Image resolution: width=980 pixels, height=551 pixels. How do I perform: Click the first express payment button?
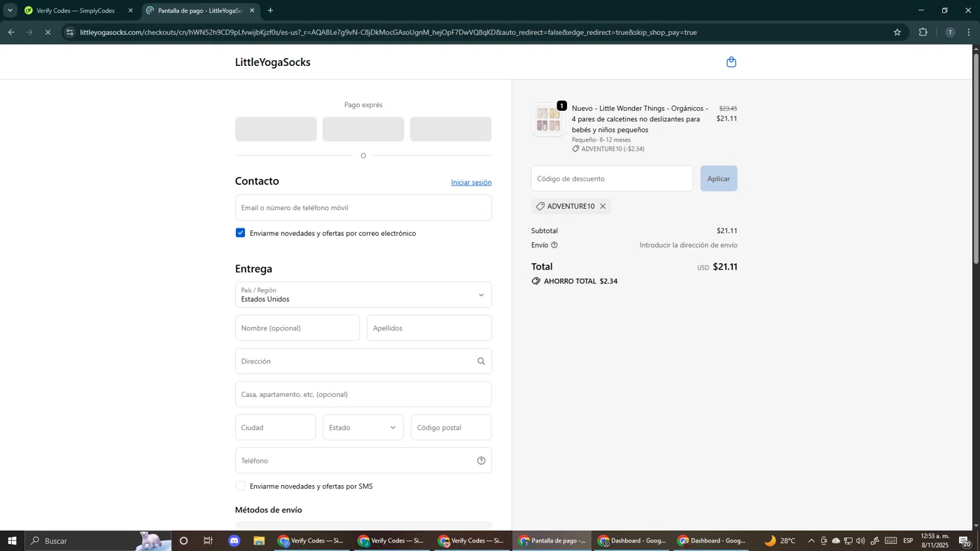pos(276,129)
